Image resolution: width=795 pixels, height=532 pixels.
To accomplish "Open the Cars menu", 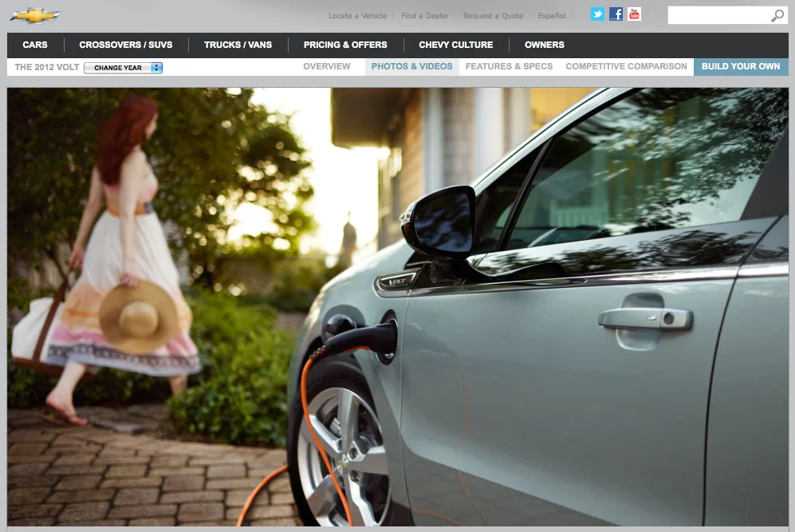I will point(35,45).
